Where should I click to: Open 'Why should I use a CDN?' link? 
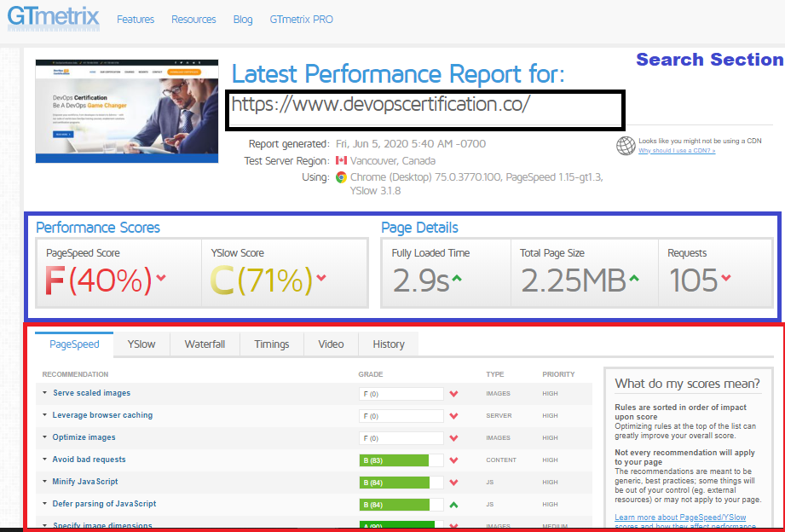tap(677, 150)
